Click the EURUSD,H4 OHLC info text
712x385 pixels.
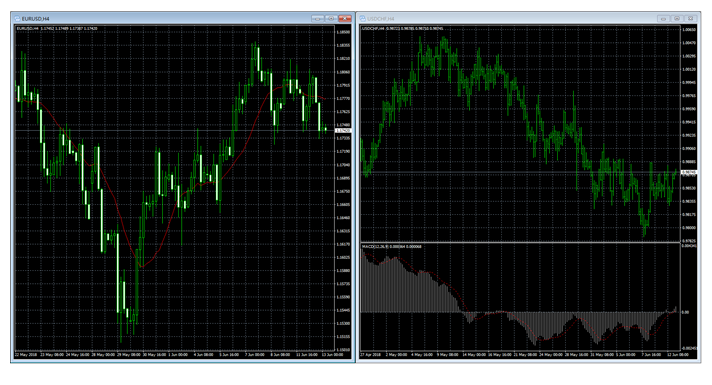(x=57, y=29)
